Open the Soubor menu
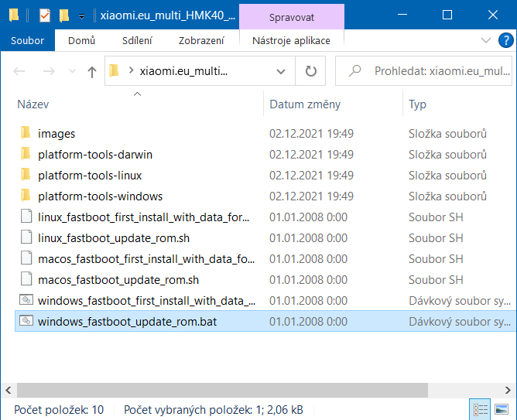Image resolution: width=517 pixels, height=420 pixels. point(27,40)
